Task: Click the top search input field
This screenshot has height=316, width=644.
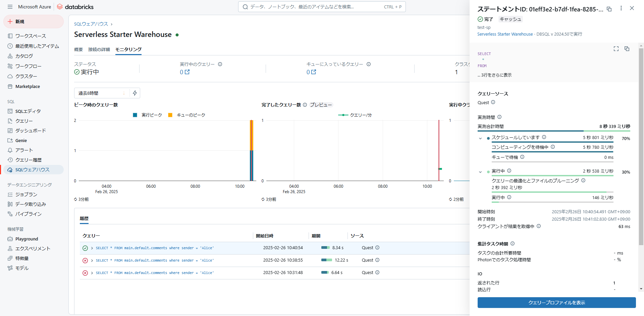Action: [321, 7]
